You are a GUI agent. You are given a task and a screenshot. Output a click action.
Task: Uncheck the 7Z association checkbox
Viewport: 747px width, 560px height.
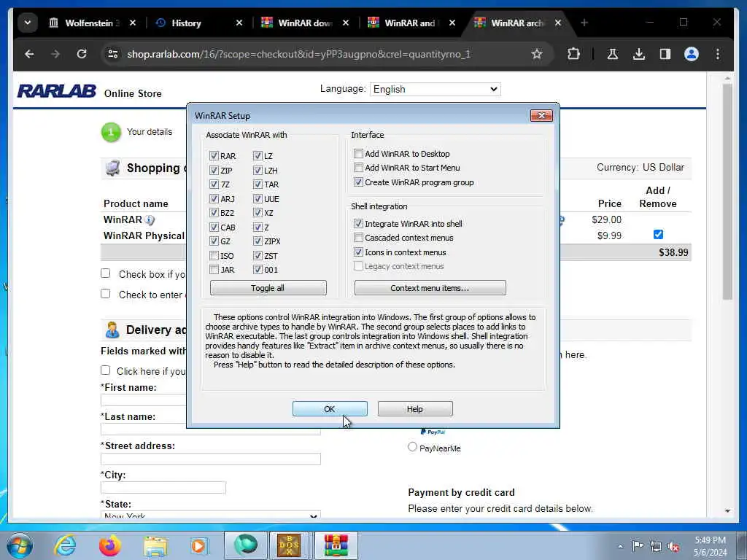214,184
